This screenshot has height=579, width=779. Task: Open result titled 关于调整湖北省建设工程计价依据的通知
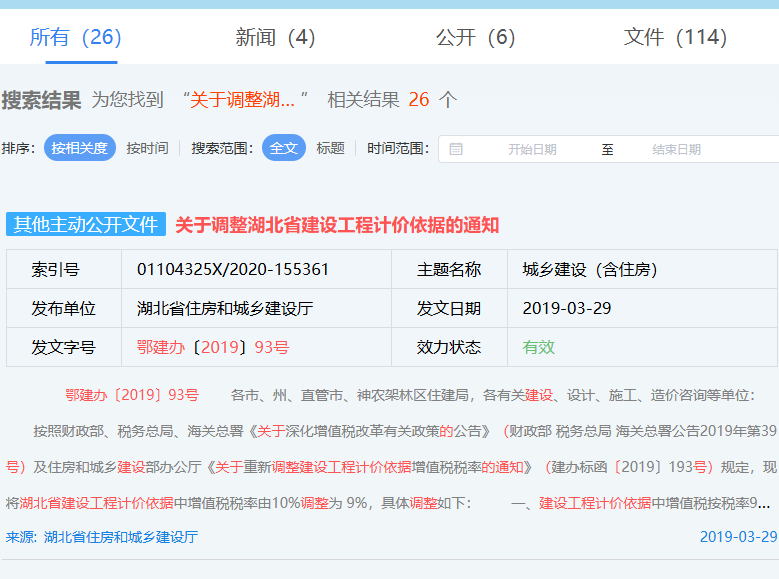[337, 225]
